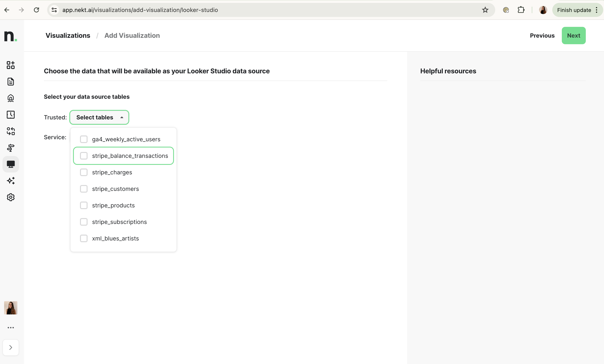Open the Chrome profile avatar
Viewport: 604px width, 364px height.
543,10
